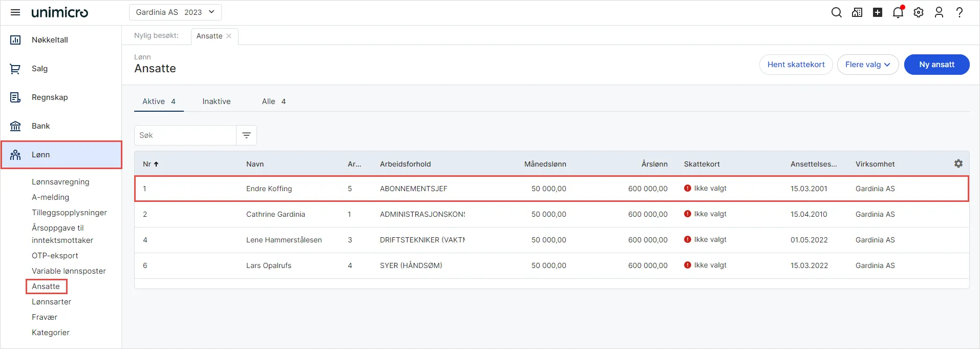Open the user profile icon

point(939,12)
